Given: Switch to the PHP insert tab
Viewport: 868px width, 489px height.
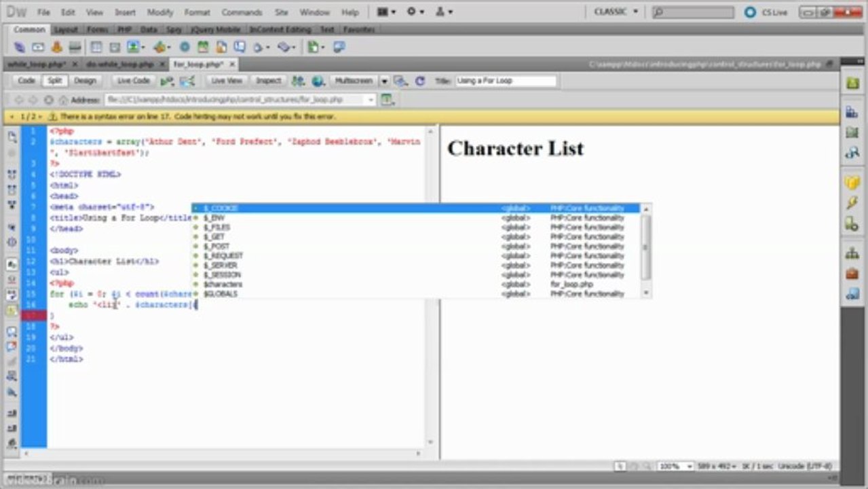Looking at the screenshot, I should [124, 30].
